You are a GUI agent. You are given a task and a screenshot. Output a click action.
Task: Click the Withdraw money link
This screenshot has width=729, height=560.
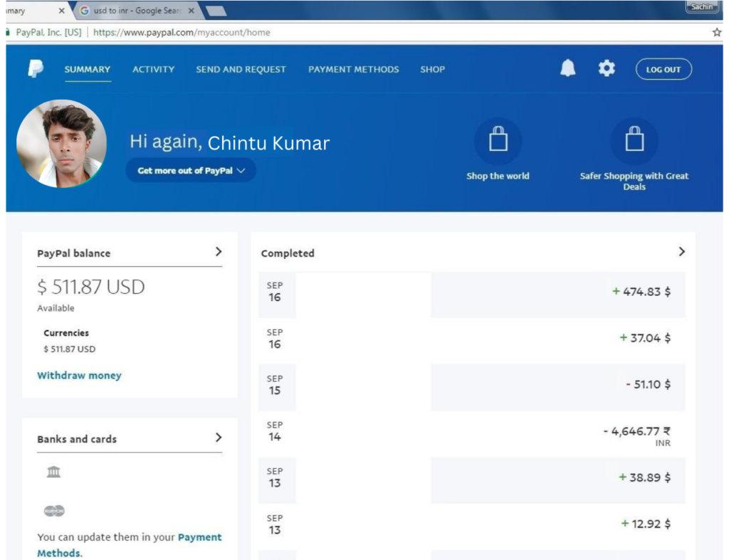[79, 375]
